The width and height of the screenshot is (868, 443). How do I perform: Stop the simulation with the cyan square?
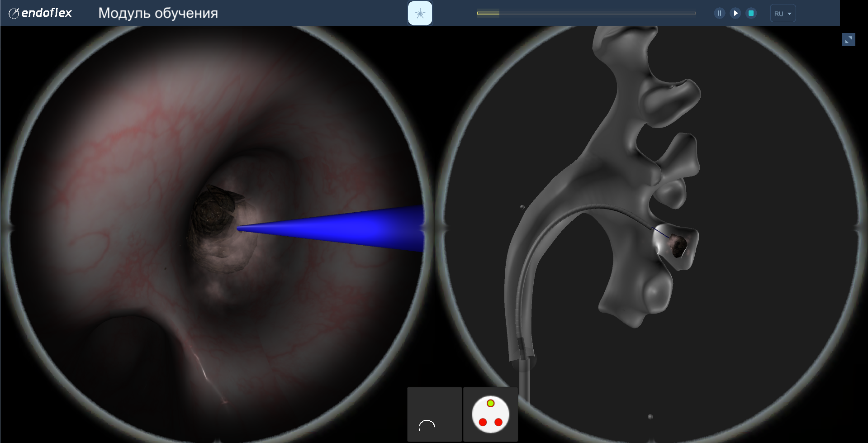pos(751,13)
